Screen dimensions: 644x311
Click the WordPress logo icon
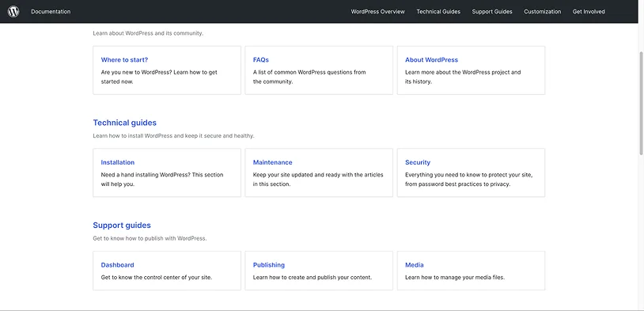(x=13, y=12)
